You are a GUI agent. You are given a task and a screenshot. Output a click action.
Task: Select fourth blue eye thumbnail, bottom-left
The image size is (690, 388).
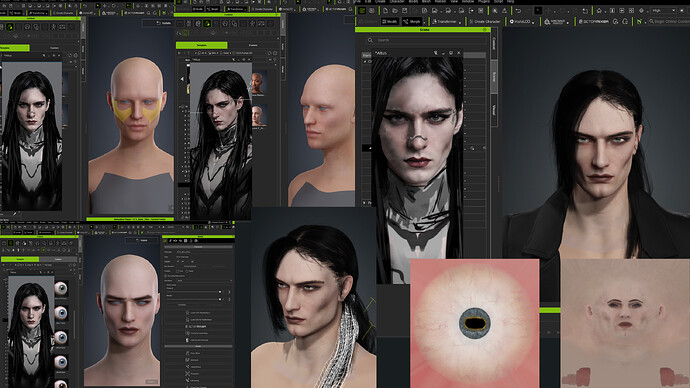click(61, 362)
